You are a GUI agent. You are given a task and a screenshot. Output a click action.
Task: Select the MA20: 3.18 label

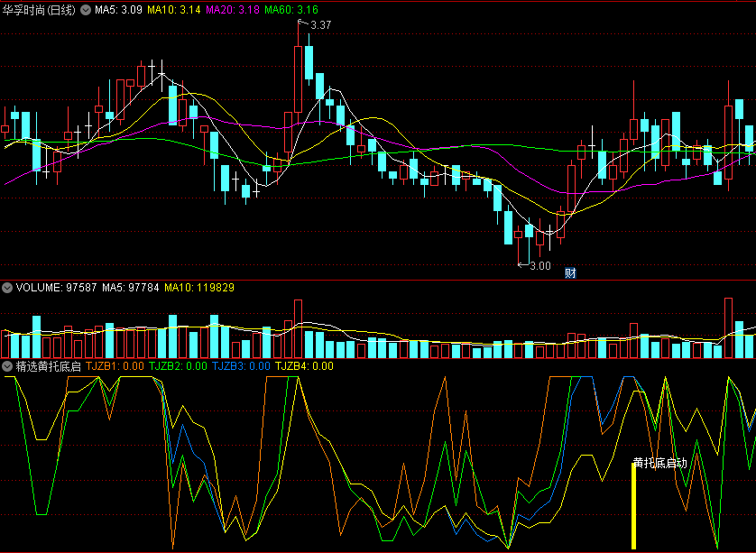coord(233,10)
